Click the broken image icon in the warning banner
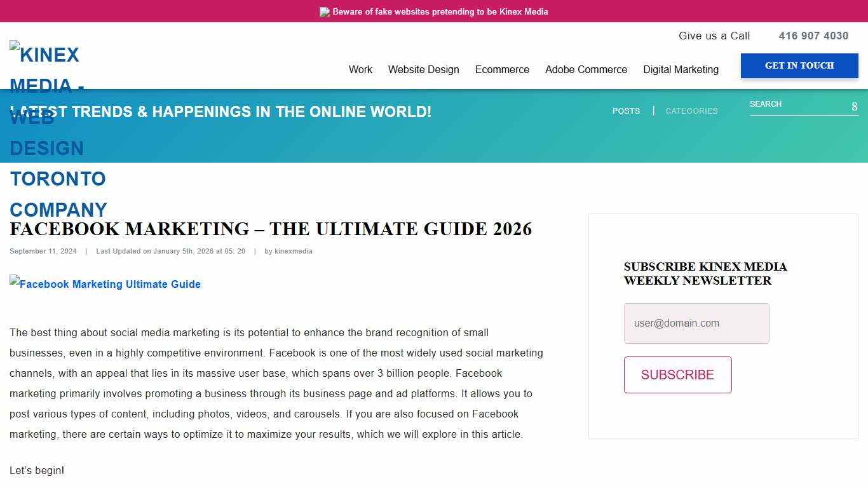Screen dimensions: 868x488 (325, 11)
